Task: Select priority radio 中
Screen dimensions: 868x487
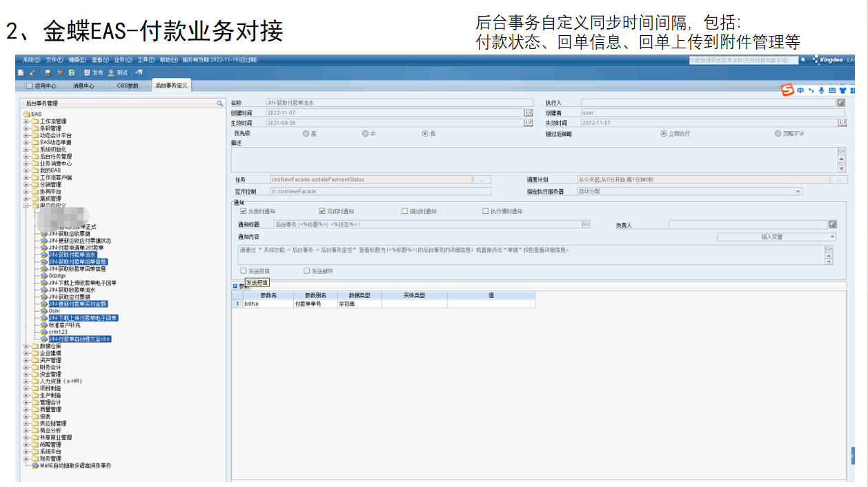Action: coord(366,134)
